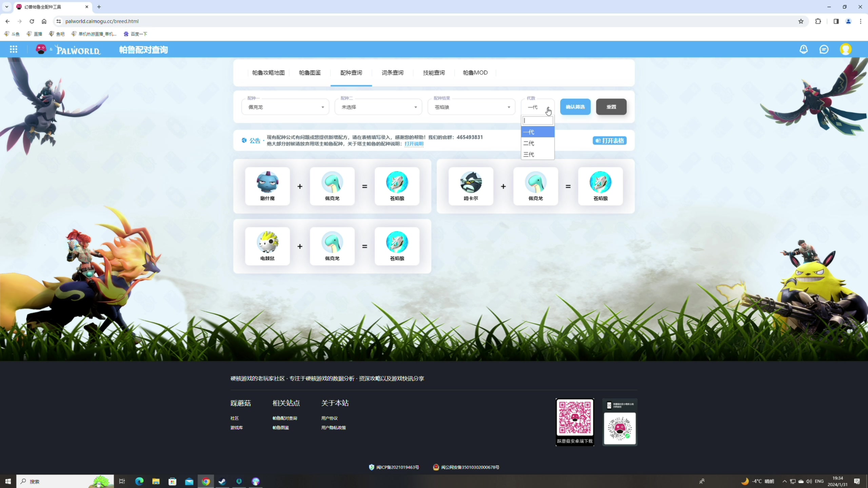Switch to the 技能查询 tab

point(434,73)
